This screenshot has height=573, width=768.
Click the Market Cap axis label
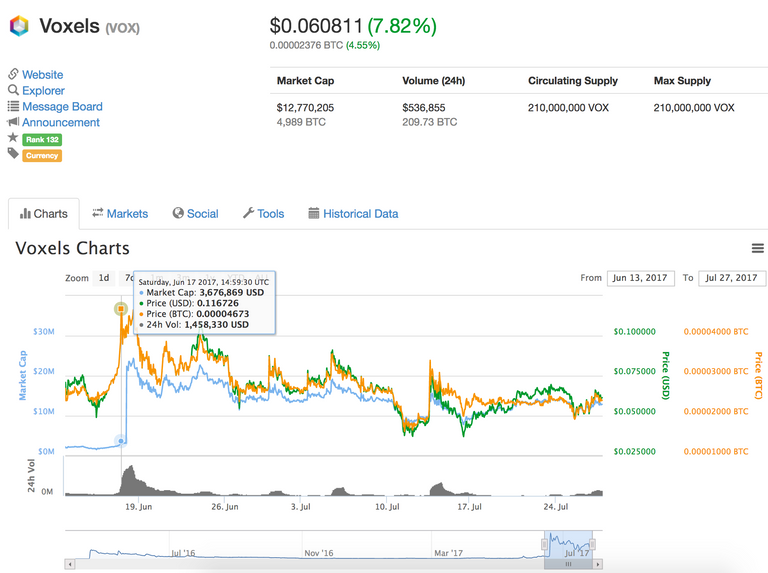click(x=23, y=376)
